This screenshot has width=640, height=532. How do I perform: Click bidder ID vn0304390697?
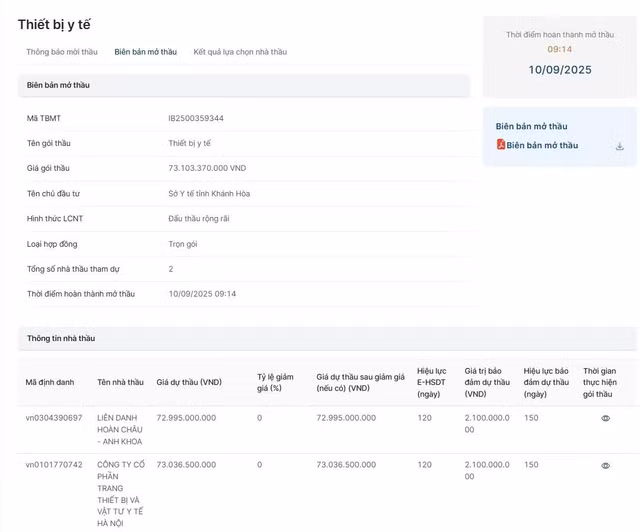[x=54, y=418]
